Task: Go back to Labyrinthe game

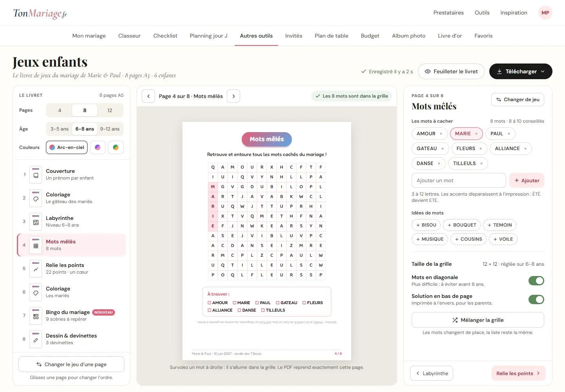Action: [x=432, y=373]
